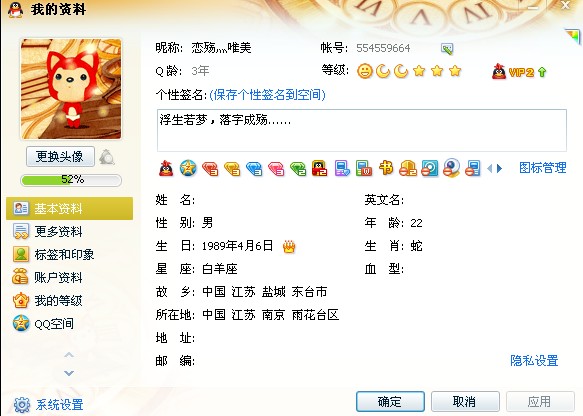Click the edit icon beside the account number
The height and width of the screenshot is (416, 583).
click(x=447, y=48)
